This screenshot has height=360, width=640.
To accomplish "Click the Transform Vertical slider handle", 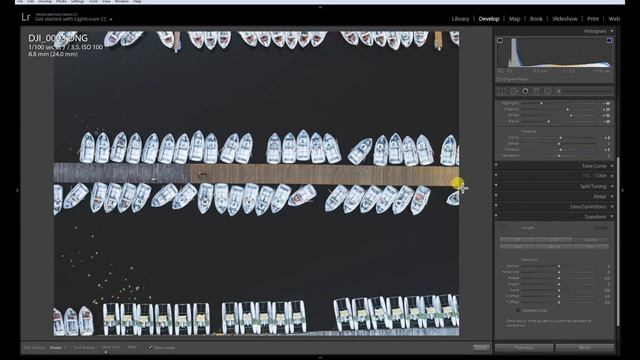I will click(559, 266).
